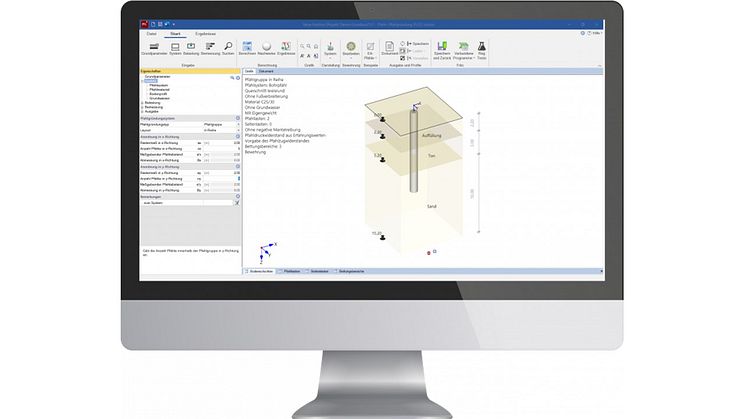This screenshot has width=746, height=419.
Task: Run Berechnen calculation
Action: (247, 47)
